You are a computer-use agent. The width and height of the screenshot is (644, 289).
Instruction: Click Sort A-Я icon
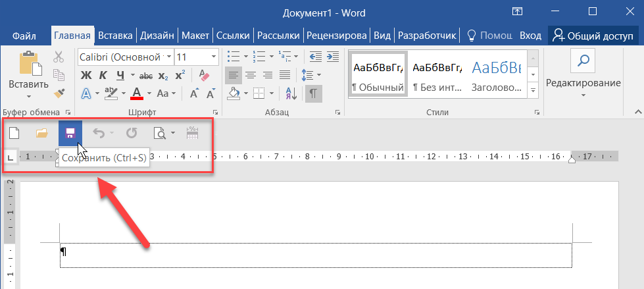[291, 93]
